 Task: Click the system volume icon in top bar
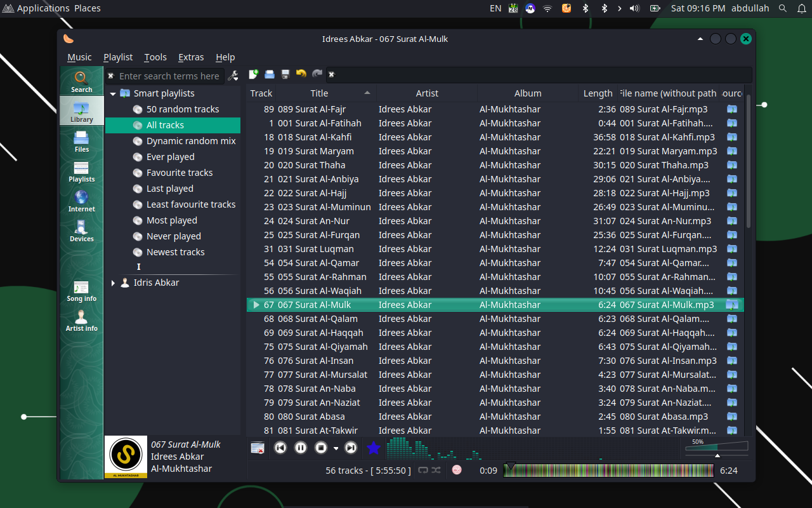(x=635, y=8)
